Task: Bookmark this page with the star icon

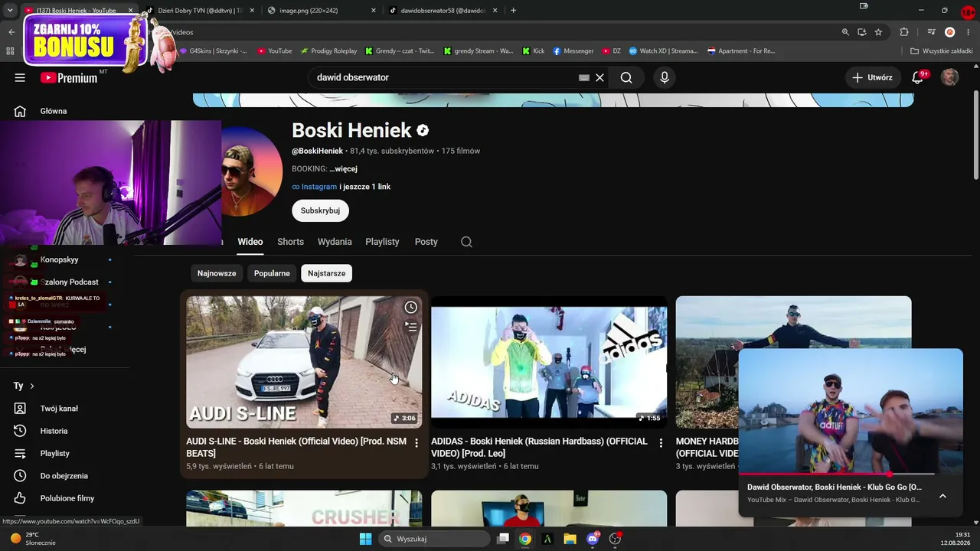Action: pos(878,32)
